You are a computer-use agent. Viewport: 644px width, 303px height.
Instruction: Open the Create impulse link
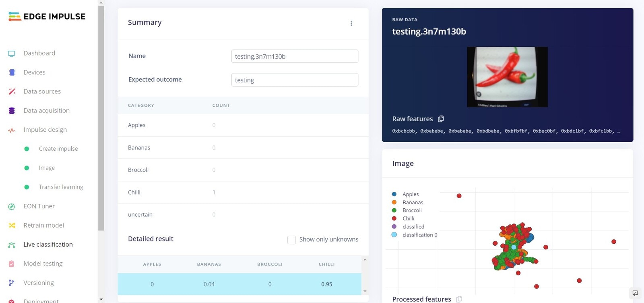click(58, 149)
